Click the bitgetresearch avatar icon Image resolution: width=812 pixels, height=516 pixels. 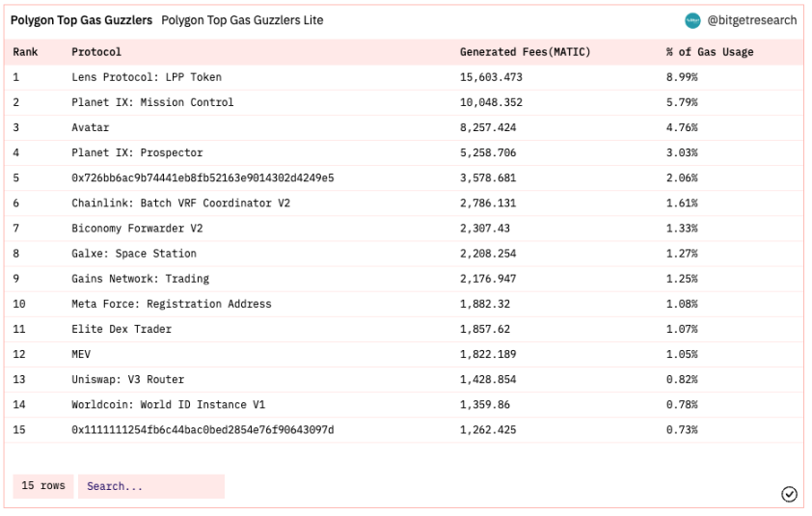click(692, 20)
